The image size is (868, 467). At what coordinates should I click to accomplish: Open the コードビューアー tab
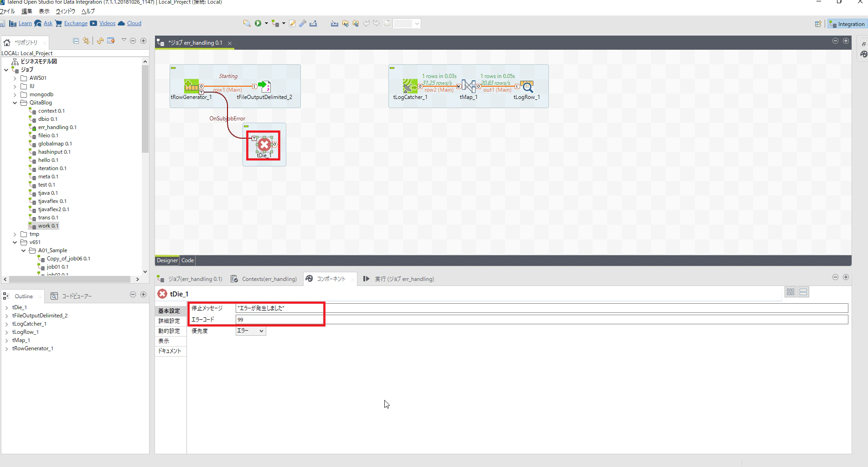pyautogui.click(x=71, y=296)
